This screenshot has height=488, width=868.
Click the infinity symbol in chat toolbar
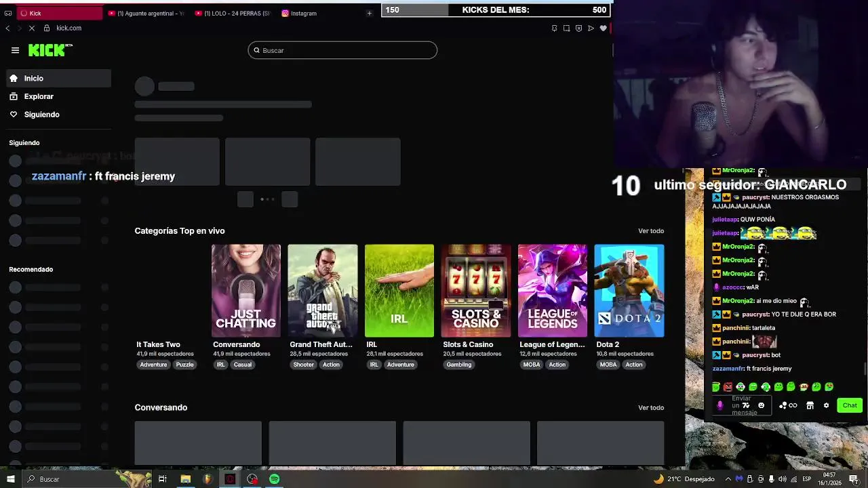point(793,405)
